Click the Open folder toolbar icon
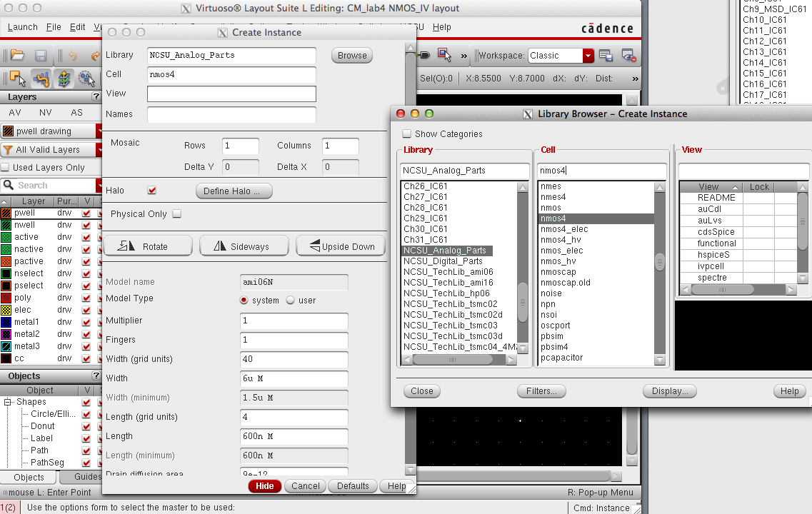The width and height of the screenshot is (812, 514). (17, 56)
